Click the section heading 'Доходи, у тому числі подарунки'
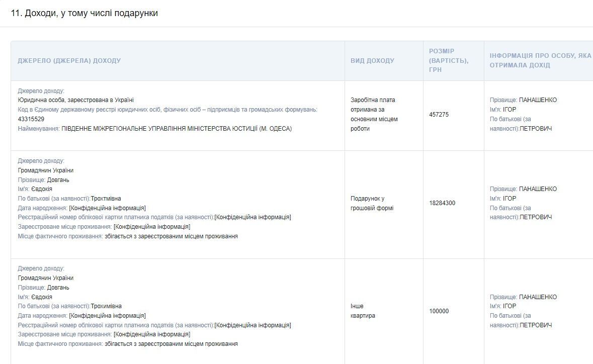Image resolution: width=593 pixels, height=364 pixels. coord(84,13)
